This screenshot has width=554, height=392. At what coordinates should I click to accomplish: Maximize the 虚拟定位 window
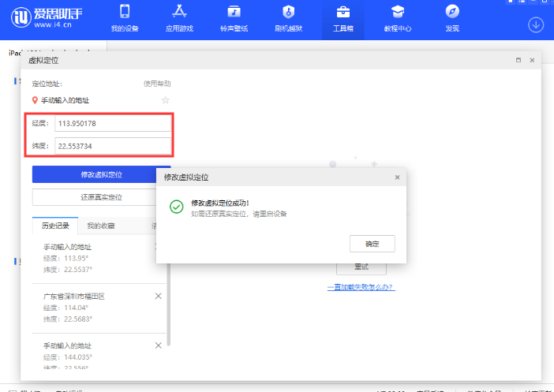pos(518,60)
